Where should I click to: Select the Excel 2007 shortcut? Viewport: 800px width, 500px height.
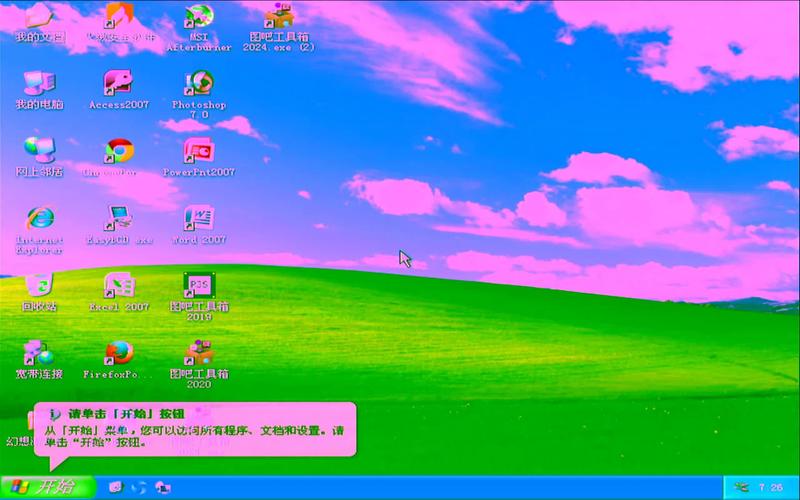[x=119, y=292]
